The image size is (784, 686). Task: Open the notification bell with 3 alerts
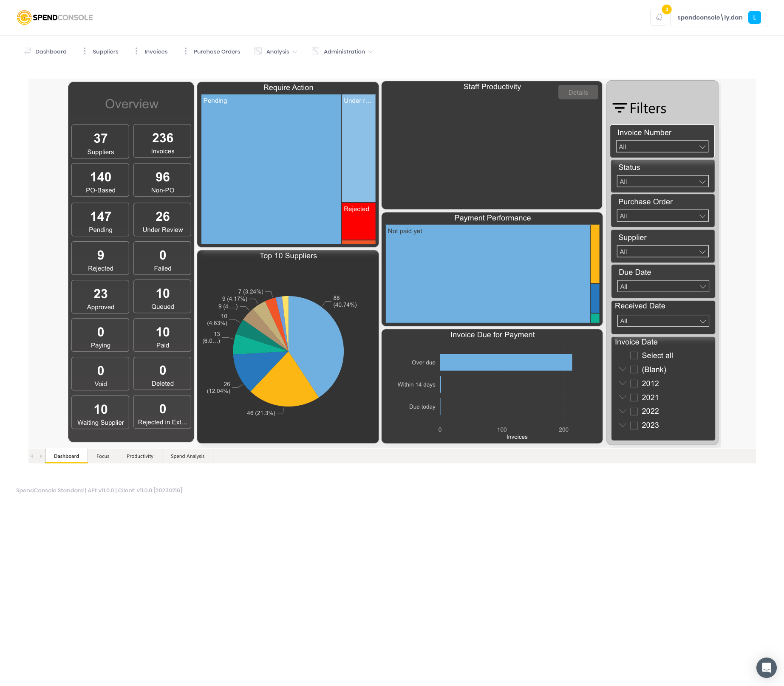(659, 17)
